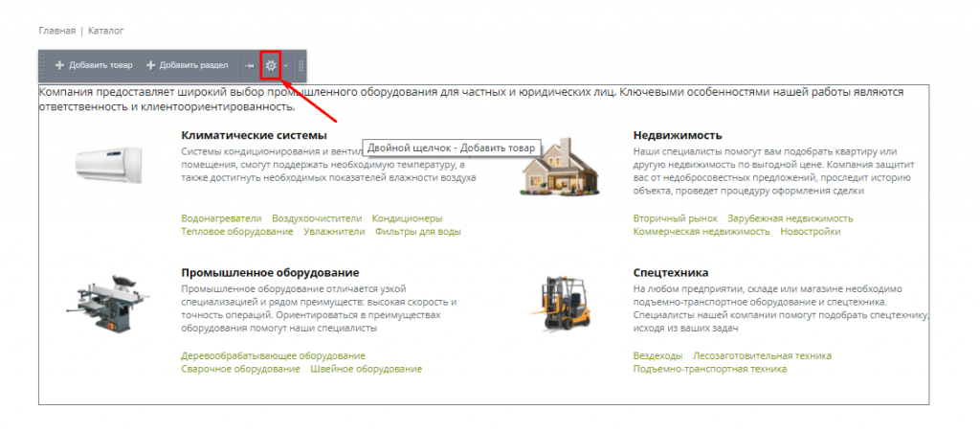Screen dimensions: 980x433
Task: Open Лесозаготовительная техника link
Action: 762,355
